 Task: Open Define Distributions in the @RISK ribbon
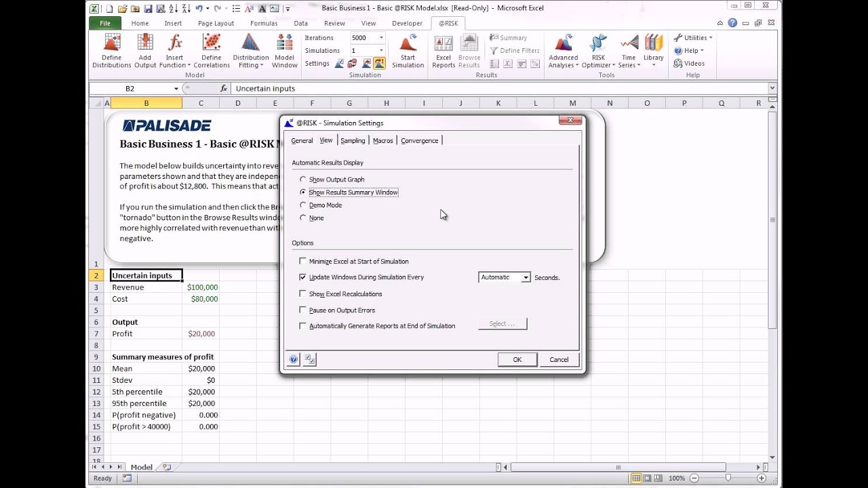click(x=112, y=51)
